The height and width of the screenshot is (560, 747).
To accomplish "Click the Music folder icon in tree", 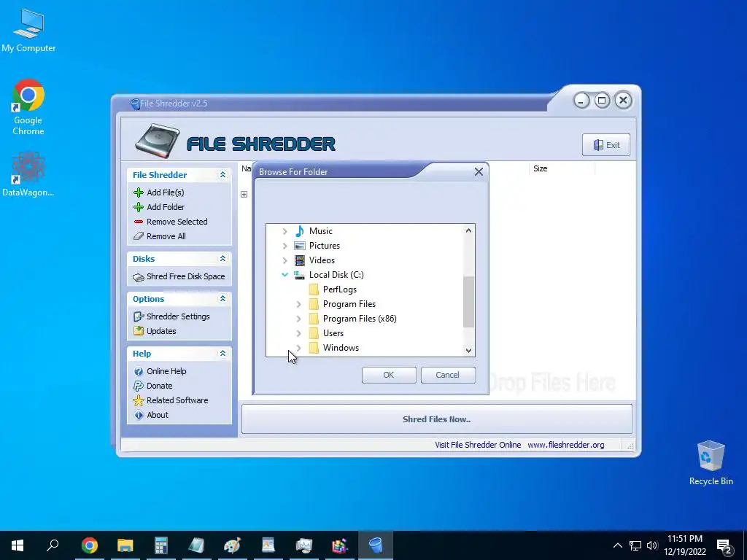I will click(300, 231).
